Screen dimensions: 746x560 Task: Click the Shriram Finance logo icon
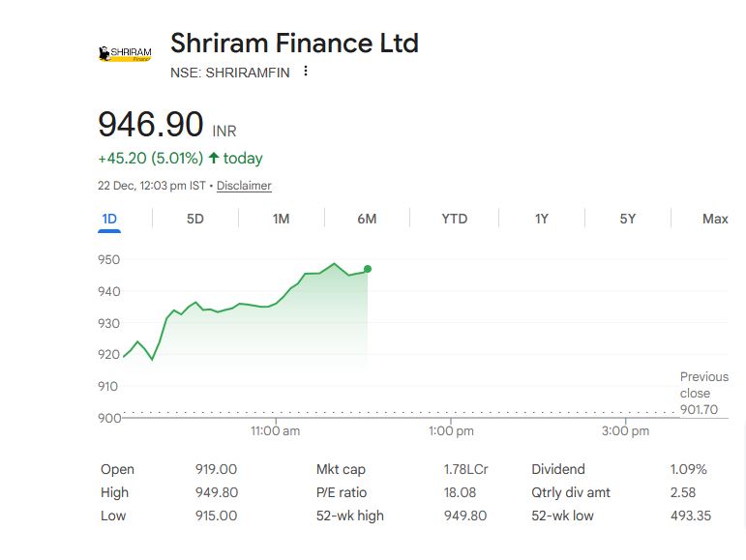point(126,54)
